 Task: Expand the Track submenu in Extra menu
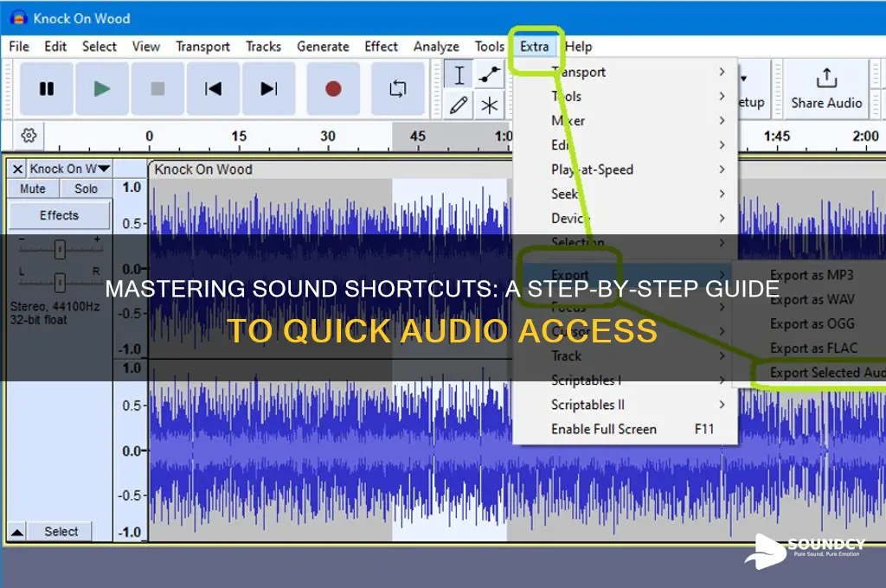click(625, 356)
